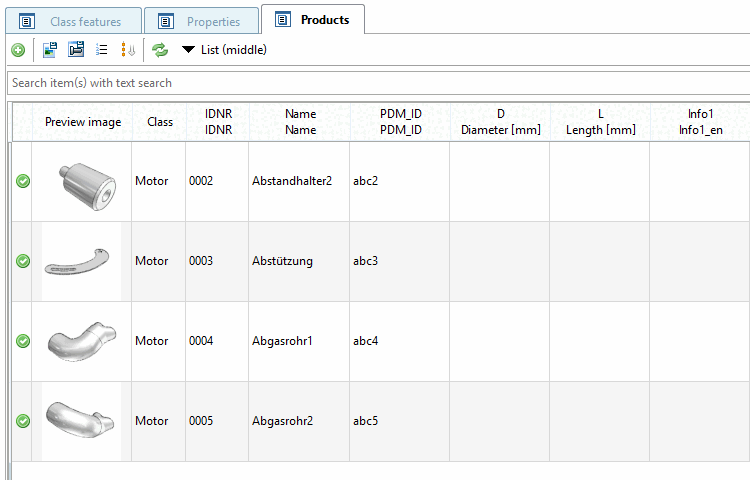The width and height of the screenshot is (750, 480).
Task: Click the PDM_ID column header
Action: (x=400, y=122)
